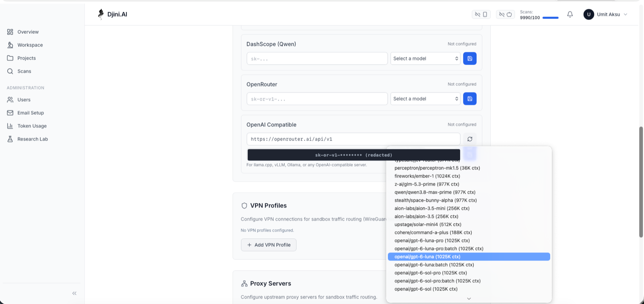Click the Research Lab flask icon

coord(10,139)
